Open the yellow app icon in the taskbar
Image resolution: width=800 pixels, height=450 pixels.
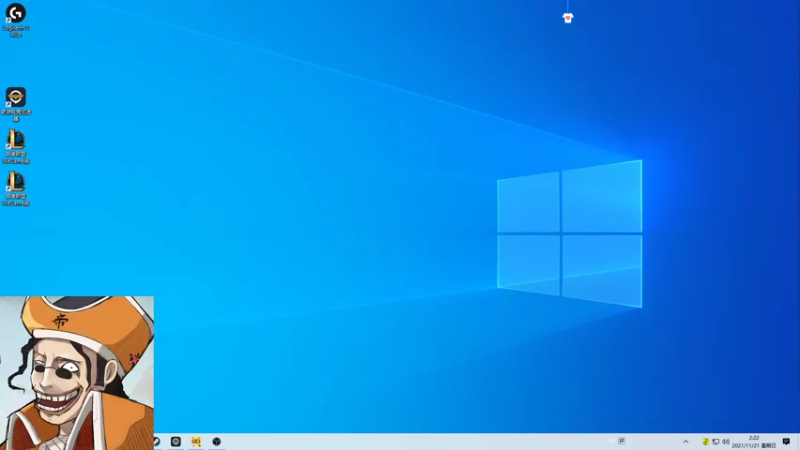click(196, 441)
